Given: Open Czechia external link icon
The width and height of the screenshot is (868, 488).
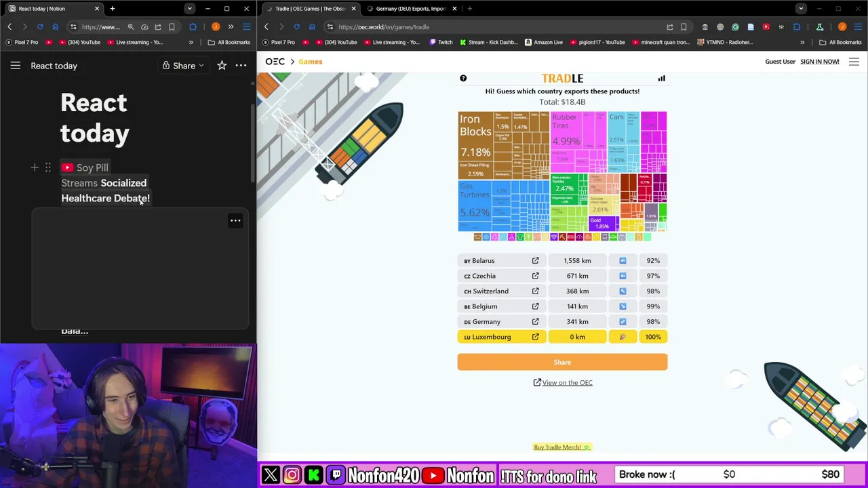Looking at the screenshot, I should [x=535, y=276].
